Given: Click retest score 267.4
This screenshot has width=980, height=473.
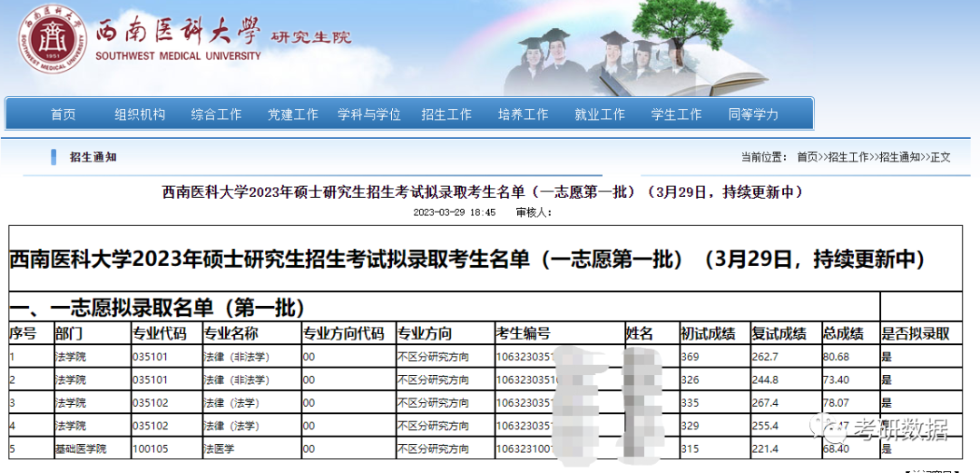Looking at the screenshot, I should click(x=766, y=403).
